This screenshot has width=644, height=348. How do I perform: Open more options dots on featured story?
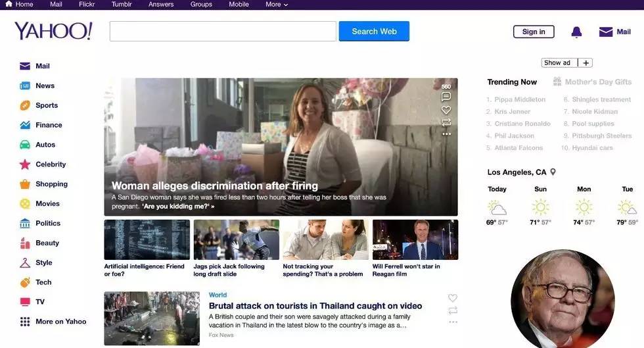(446, 134)
